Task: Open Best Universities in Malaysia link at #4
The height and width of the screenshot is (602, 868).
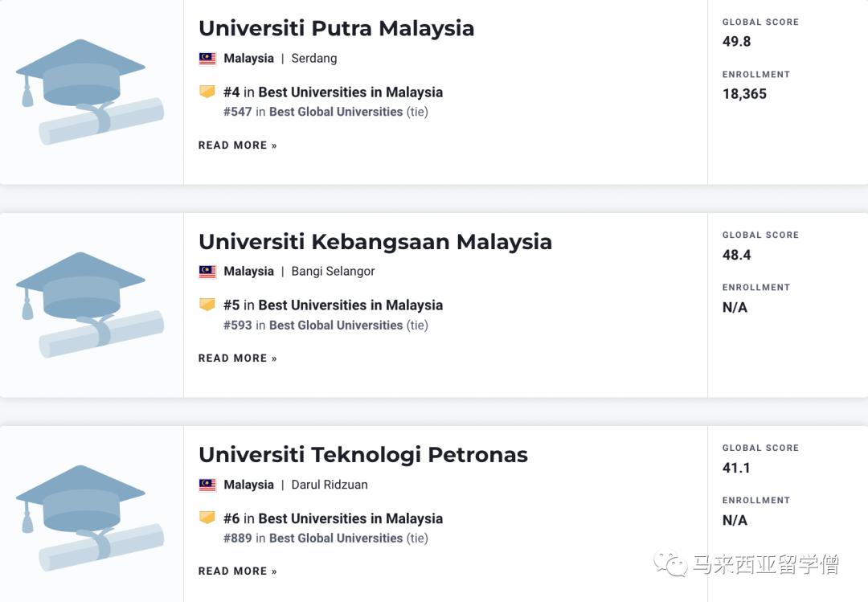Action: pos(350,92)
